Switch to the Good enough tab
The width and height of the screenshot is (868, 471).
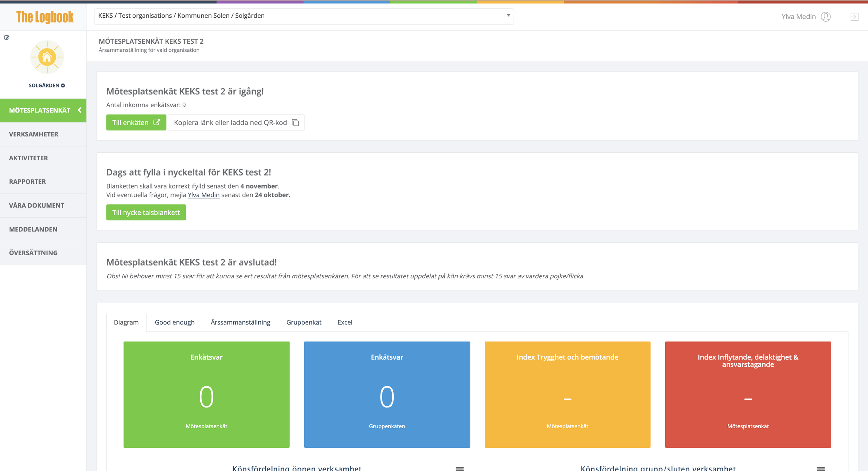[175, 322]
